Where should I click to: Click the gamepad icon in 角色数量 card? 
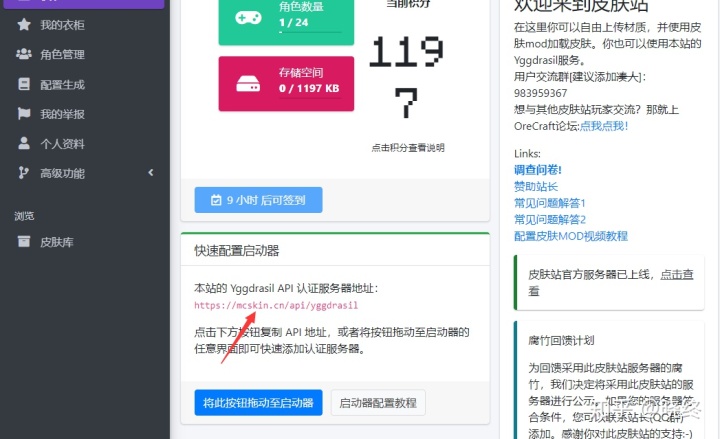248,18
